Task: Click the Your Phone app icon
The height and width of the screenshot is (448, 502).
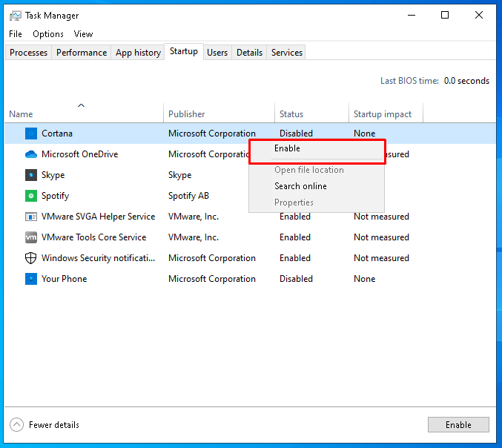Action: [31, 279]
